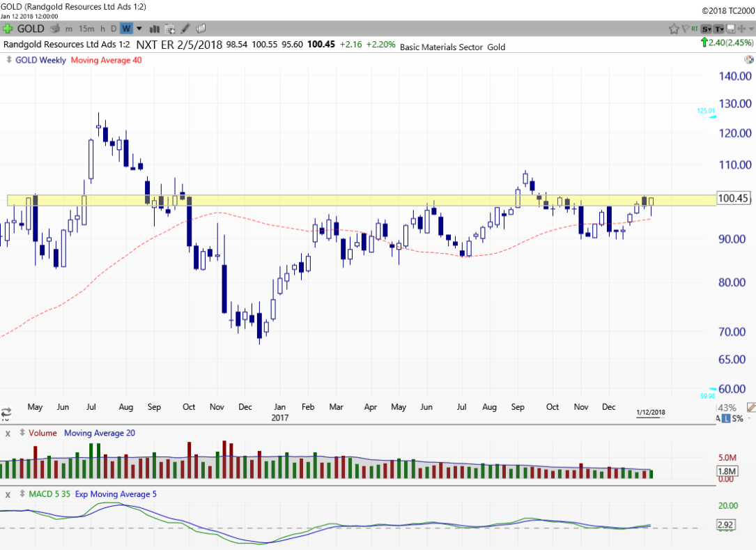
Task: Expand the timeframe dropdown arrow
Action: 139,29
